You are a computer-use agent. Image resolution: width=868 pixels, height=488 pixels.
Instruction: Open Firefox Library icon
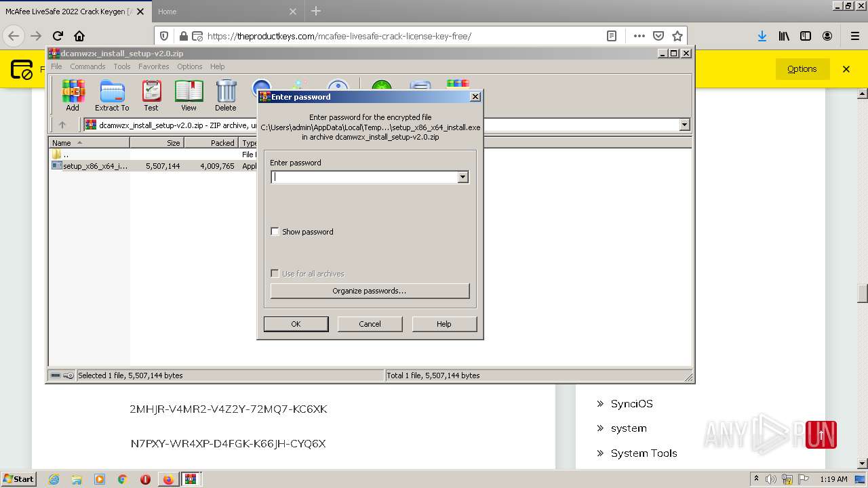(784, 36)
